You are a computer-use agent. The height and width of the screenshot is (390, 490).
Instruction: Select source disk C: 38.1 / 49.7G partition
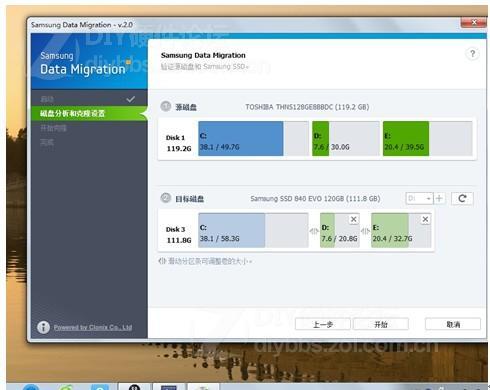(253, 139)
